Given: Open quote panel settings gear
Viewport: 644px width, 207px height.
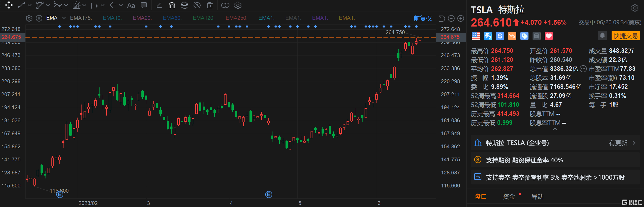Looking at the screenshot, I should [x=635, y=8].
